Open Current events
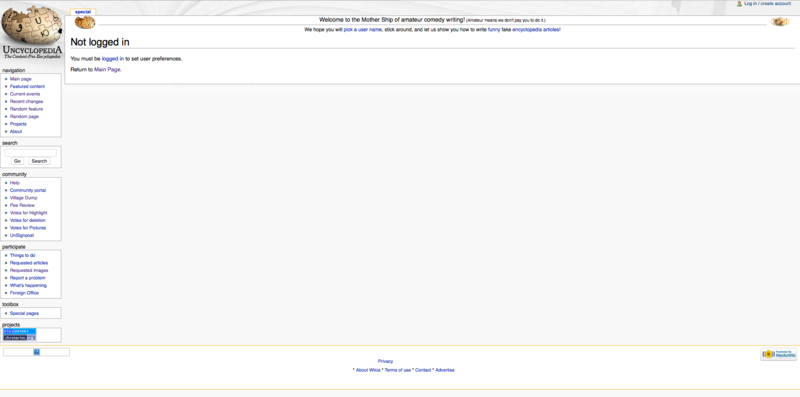Image resolution: width=800 pixels, height=397 pixels. click(x=25, y=94)
